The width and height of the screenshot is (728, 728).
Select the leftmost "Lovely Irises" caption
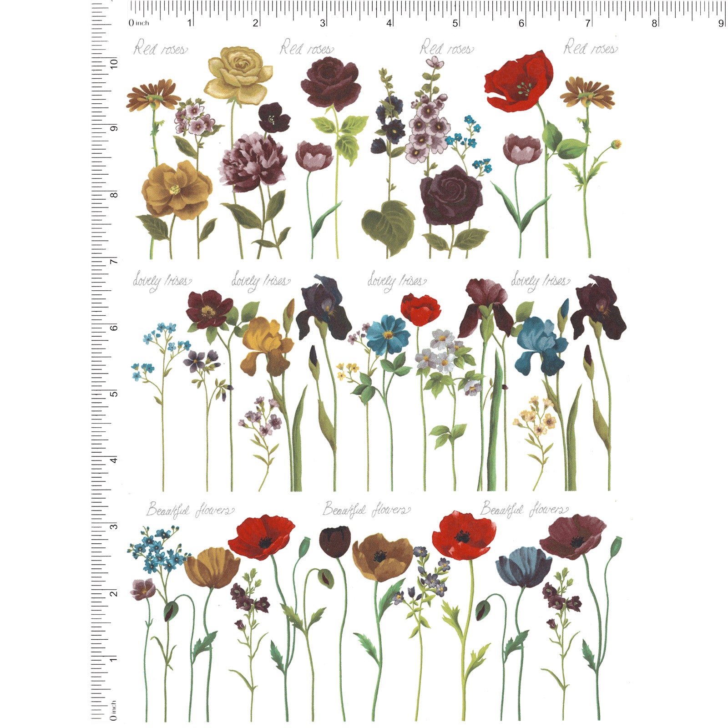coord(162,280)
